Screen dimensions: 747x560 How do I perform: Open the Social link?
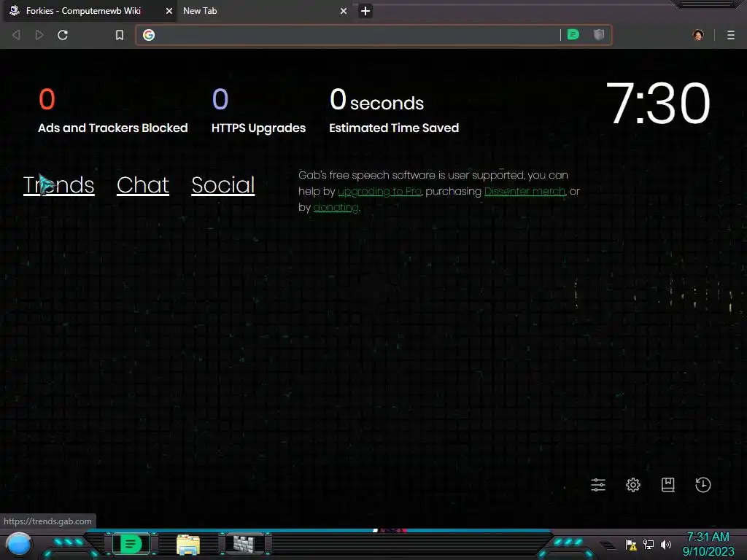pos(223,185)
